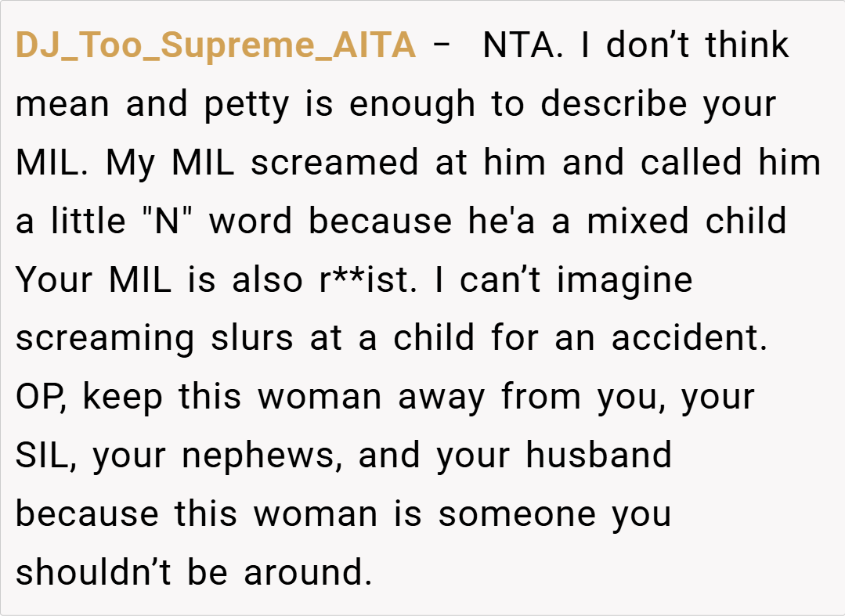Click the quoted "N" in the comment
The width and height of the screenshot is (845, 616).
(170, 222)
